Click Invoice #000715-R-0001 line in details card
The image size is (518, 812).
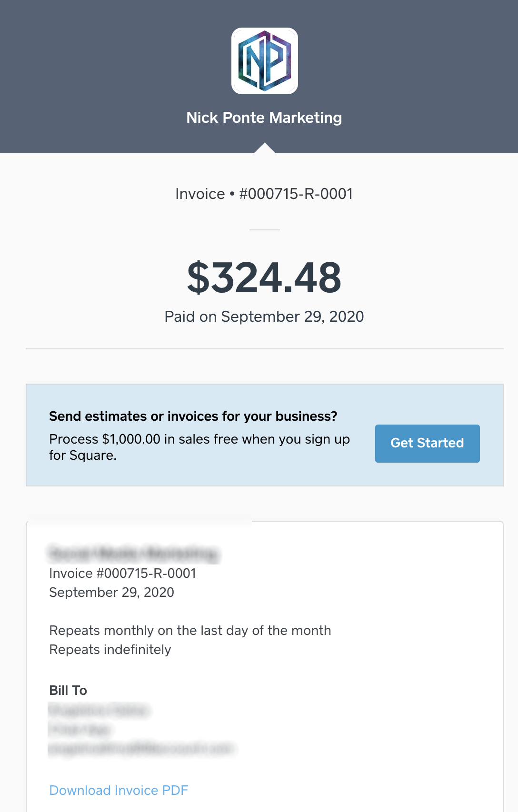(123, 573)
